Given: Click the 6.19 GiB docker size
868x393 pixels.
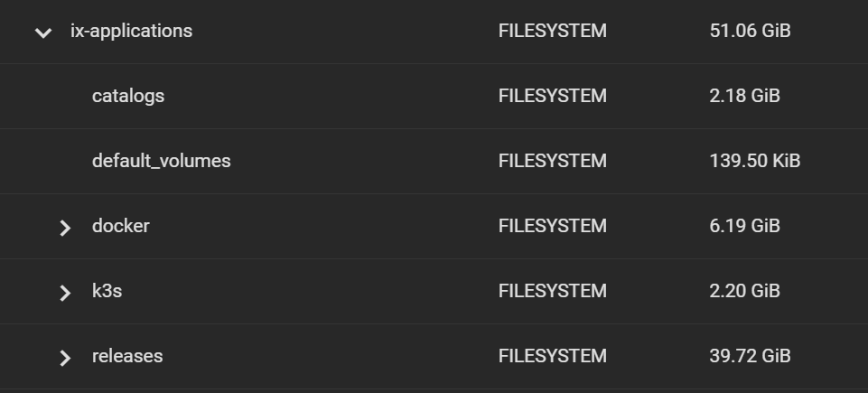Looking at the screenshot, I should [744, 226].
